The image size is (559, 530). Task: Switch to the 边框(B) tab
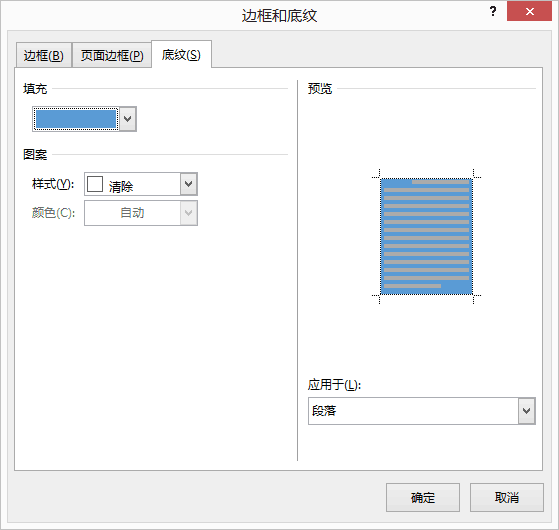(43, 55)
